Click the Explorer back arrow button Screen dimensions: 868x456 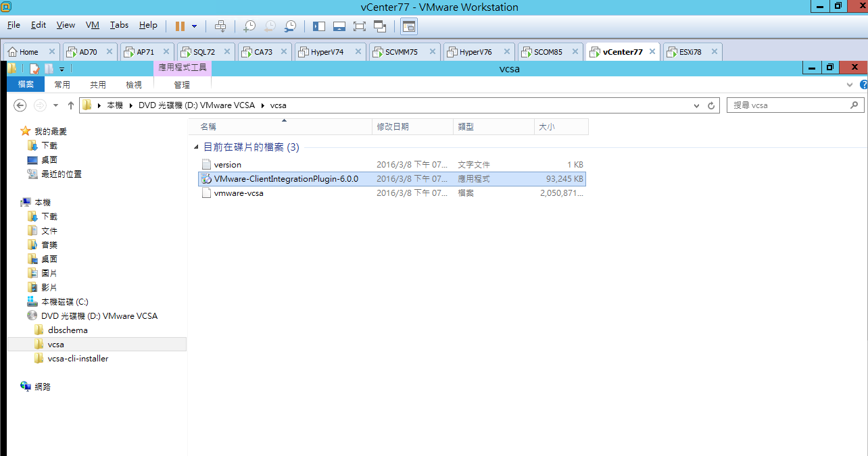pos(20,105)
